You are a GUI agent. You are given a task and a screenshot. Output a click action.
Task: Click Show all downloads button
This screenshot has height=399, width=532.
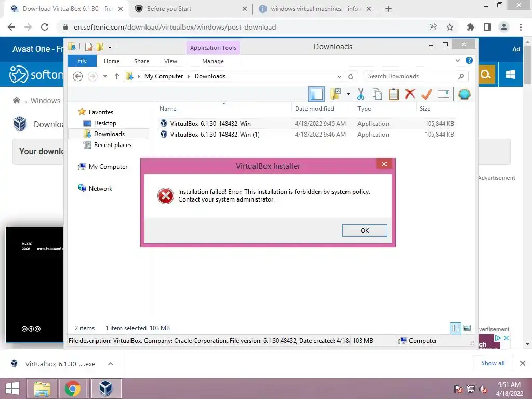click(493, 363)
